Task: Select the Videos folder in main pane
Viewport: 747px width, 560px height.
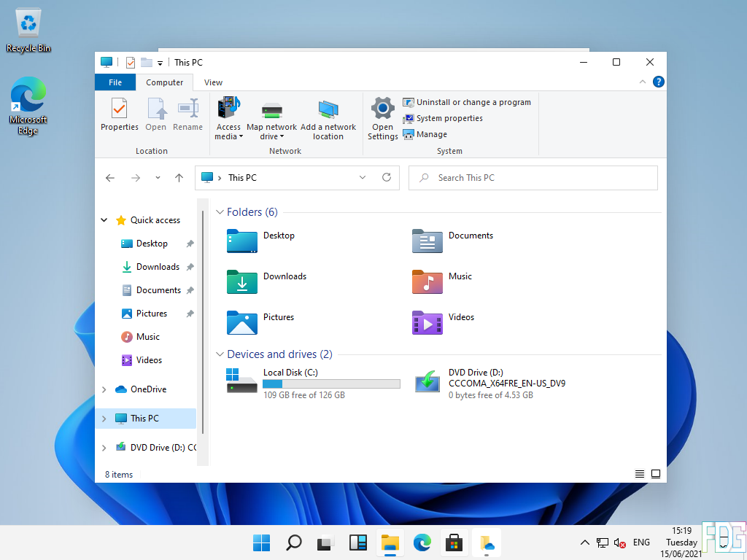Action: [444, 322]
